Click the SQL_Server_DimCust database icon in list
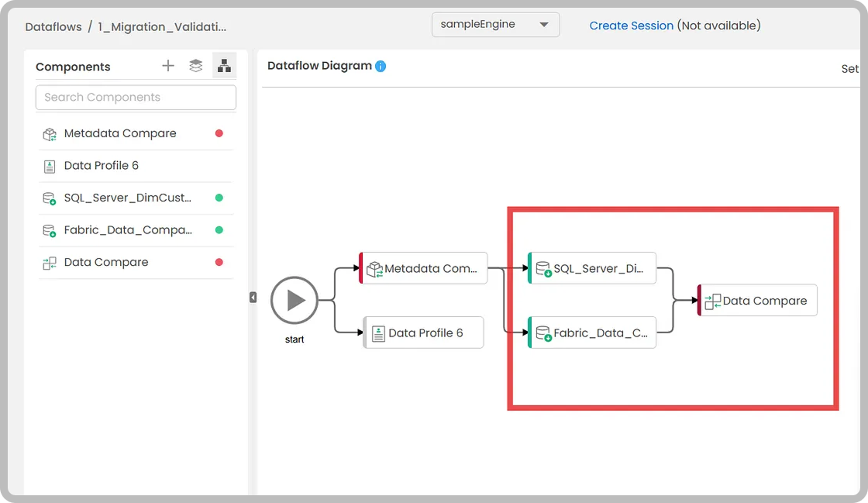 [x=50, y=198]
